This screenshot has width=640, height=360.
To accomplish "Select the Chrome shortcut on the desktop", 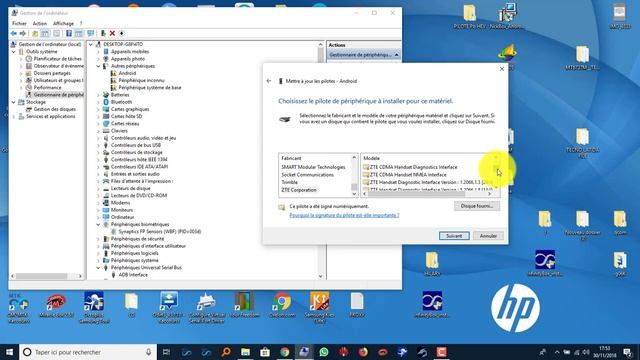I will coord(282,305).
